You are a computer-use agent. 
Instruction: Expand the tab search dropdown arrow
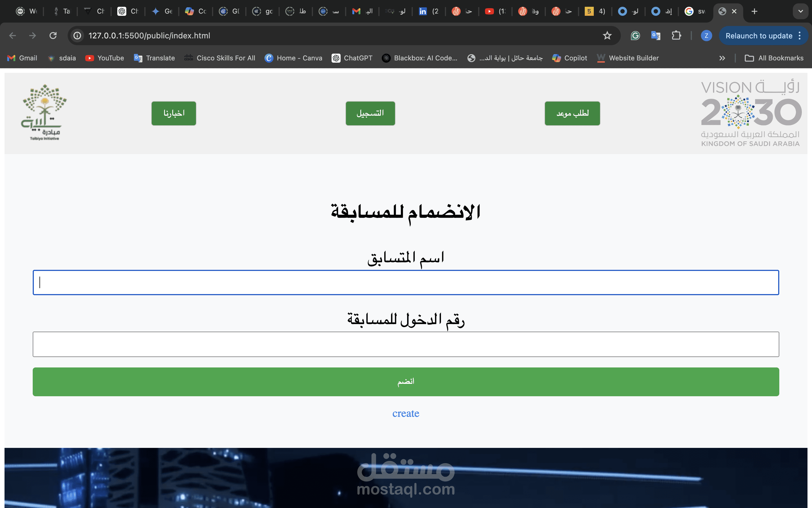[800, 11]
